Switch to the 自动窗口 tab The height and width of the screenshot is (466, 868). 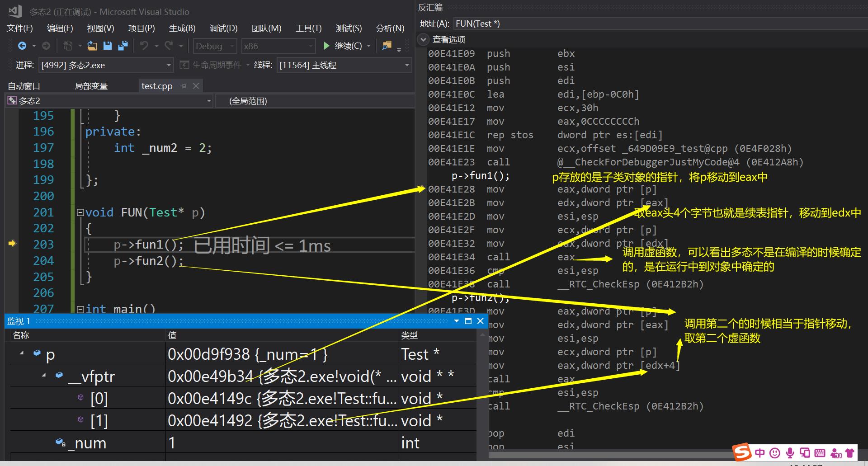click(x=24, y=86)
